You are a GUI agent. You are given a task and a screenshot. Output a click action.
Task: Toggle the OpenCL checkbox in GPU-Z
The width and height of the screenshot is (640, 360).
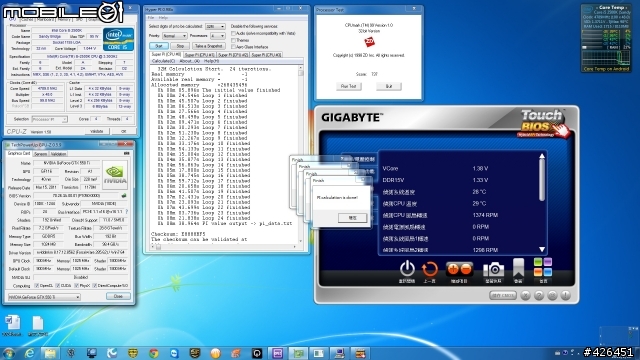37,286
